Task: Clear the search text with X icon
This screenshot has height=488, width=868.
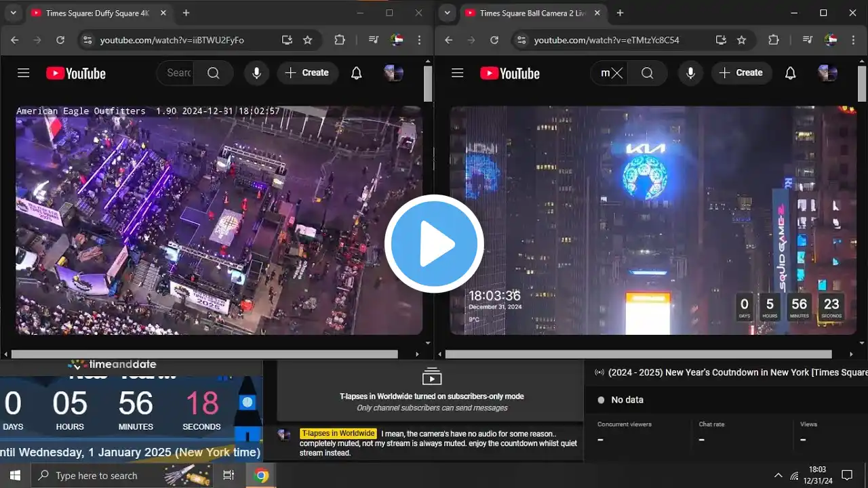Action: click(616, 73)
